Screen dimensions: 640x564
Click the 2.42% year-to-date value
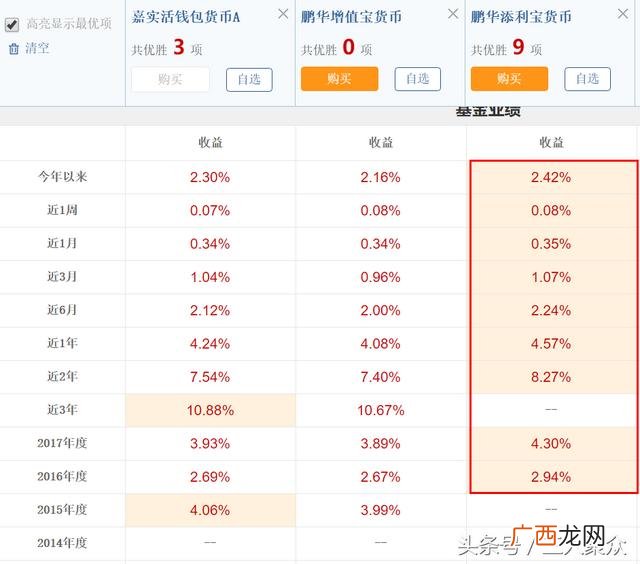[551, 177]
